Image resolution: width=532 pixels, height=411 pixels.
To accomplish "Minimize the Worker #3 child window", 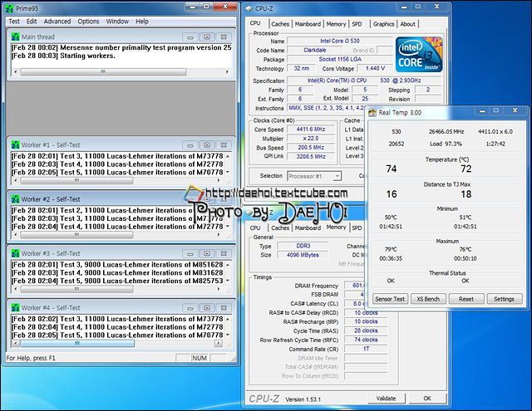I will pyautogui.click(x=190, y=254).
